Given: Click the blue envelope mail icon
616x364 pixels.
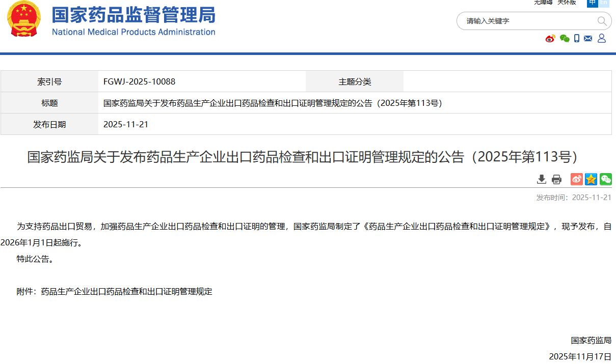Looking at the screenshot, I should point(588,39).
